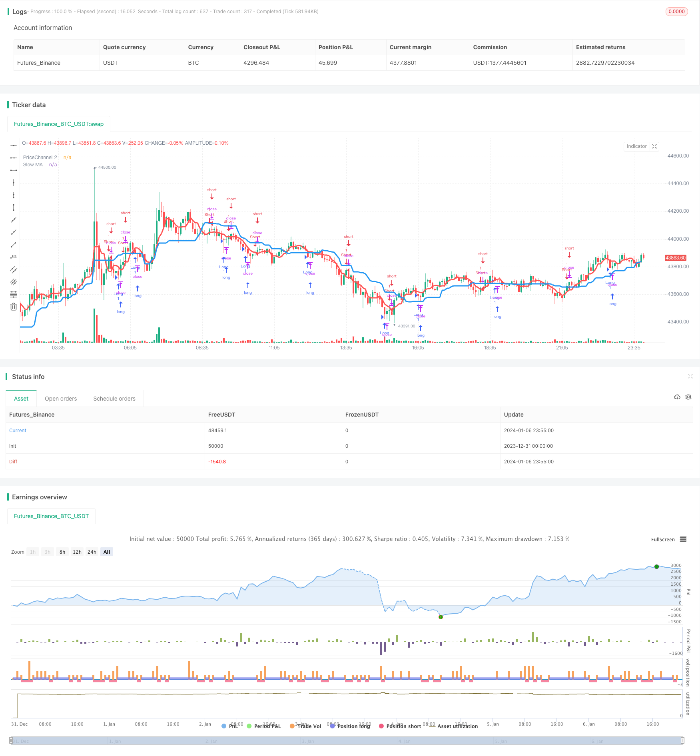This screenshot has height=756, width=700.
Task: Set earnings chart zoom to 24h
Action: [92, 552]
